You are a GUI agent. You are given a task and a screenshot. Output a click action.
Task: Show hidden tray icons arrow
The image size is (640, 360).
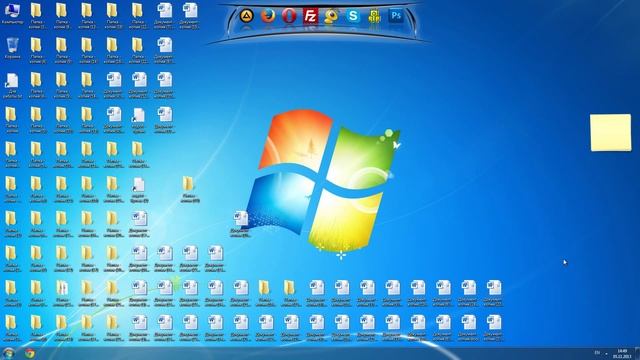tap(607, 353)
